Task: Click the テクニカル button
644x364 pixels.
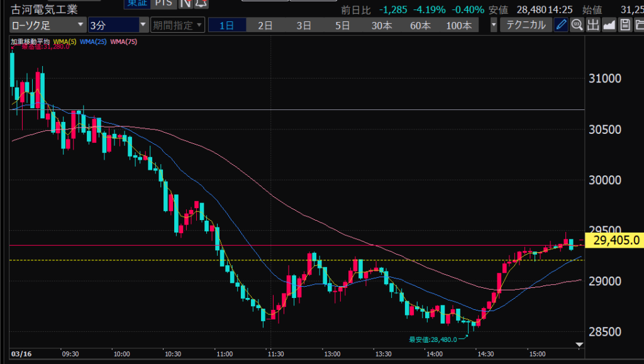Action: pos(526,25)
